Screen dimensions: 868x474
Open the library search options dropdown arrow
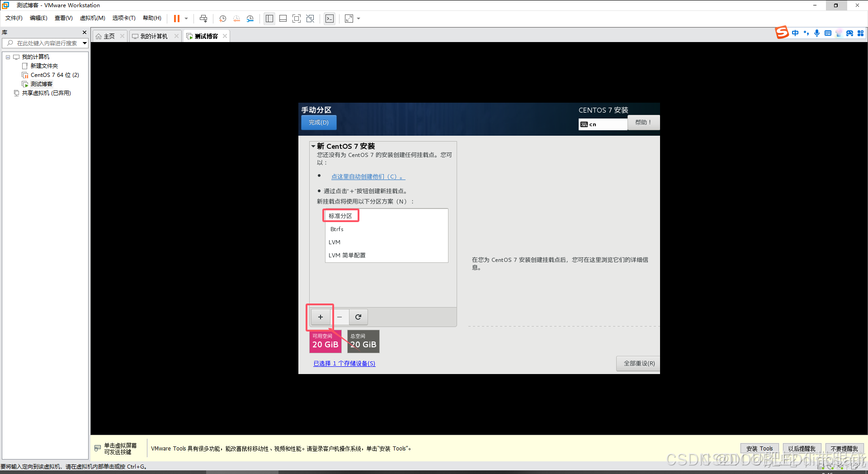click(x=85, y=43)
